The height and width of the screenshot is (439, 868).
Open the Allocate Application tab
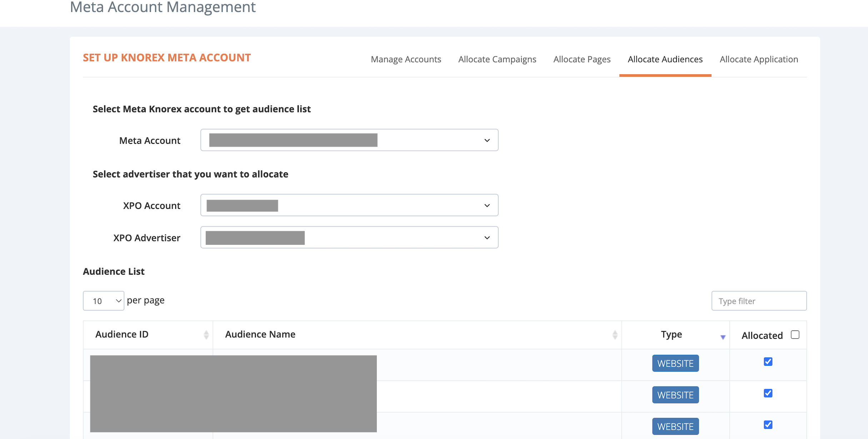pyautogui.click(x=759, y=59)
